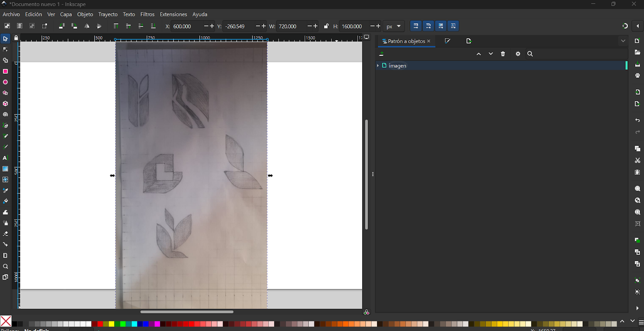Open the Filtros menu
Image resolution: width=644 pixels, height=331 pixels.
click(x=147, y=14)
